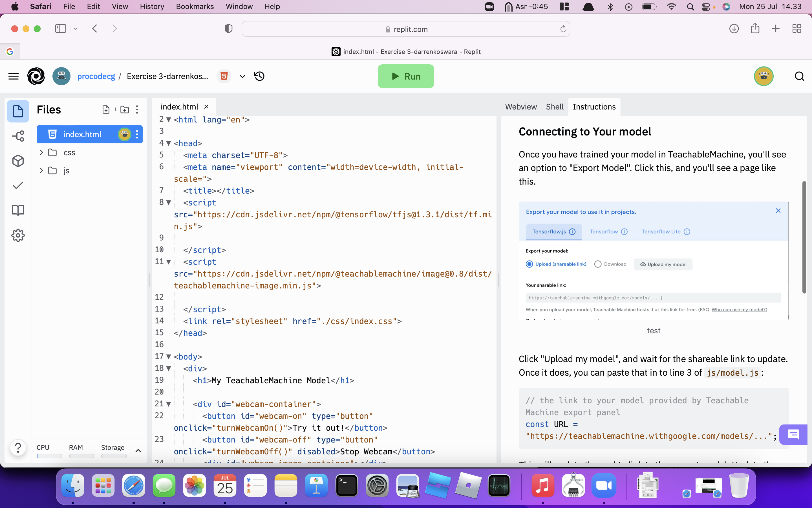The image size is (812, 508).
Task: Open Terminal from the Dock
Action: [347, 485]
